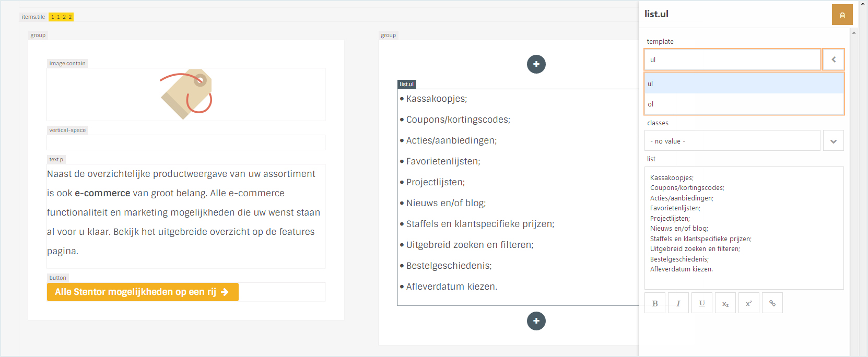Click the template search input field
Image resolution: width=868 pixels, height=357 pixels.
tap(732, 59)
